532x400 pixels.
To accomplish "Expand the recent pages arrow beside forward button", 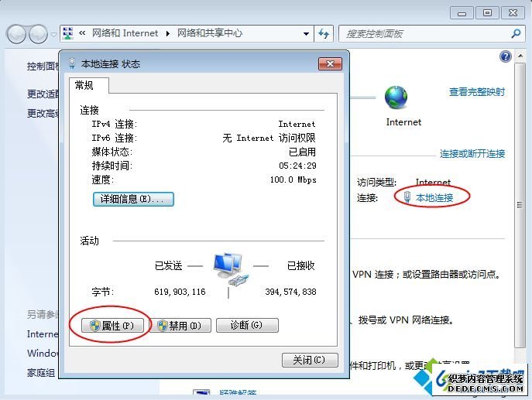I will pyautogui.click(x=53, y=34).
